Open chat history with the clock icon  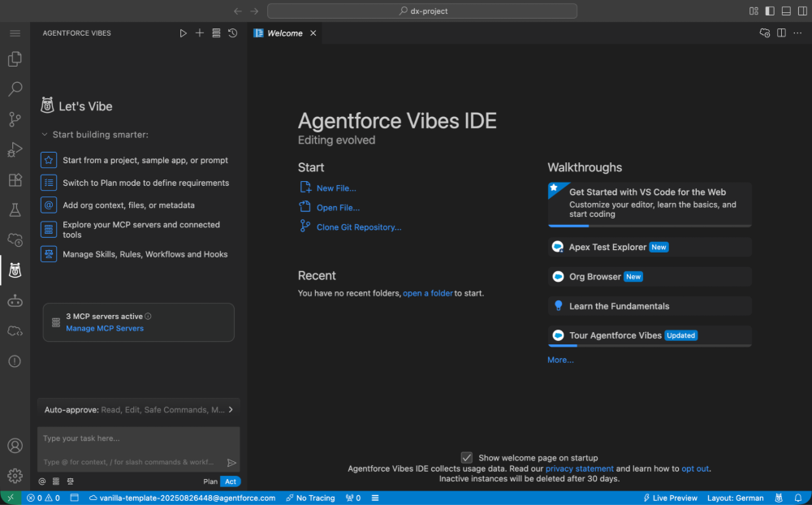233,32
